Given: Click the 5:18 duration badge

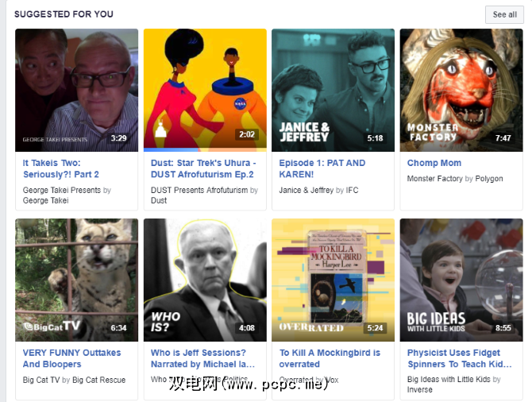Looking at the screenshot, I should 375,138.
